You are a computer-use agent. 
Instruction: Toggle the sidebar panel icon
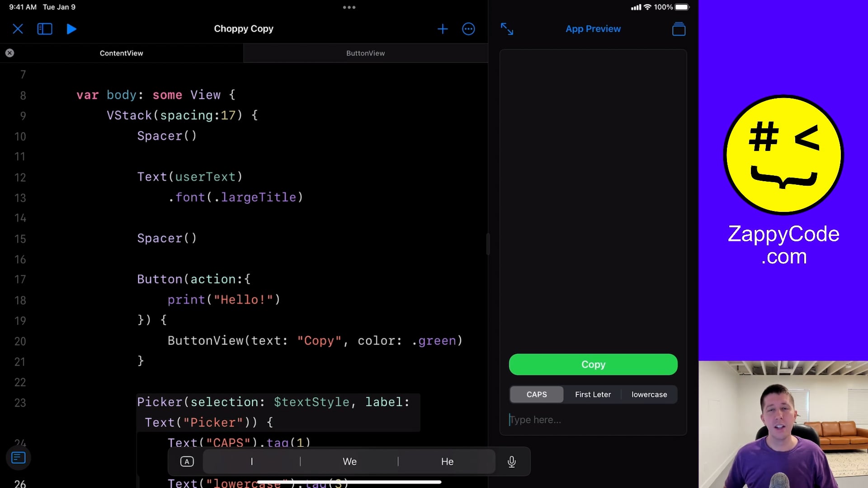44,29
